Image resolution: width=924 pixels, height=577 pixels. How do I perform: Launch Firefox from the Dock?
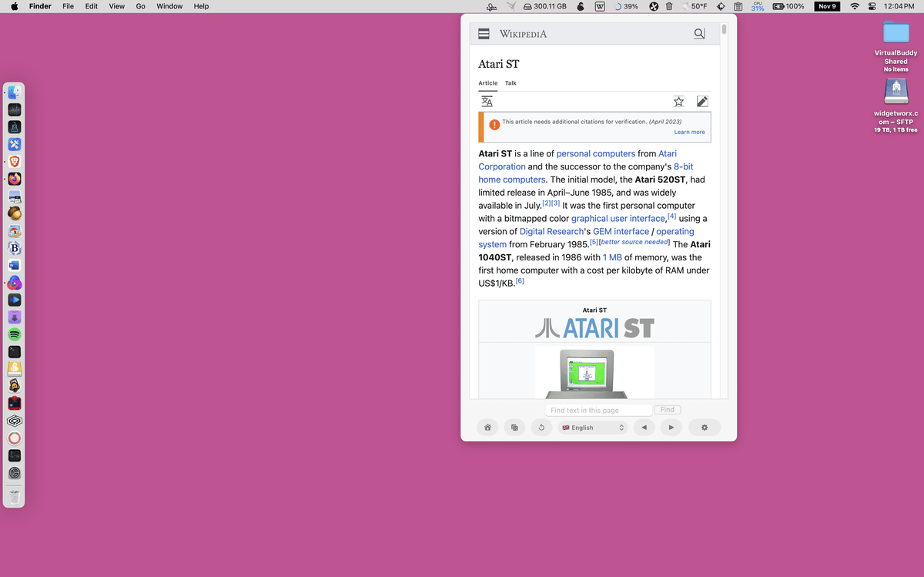(14, 179)
